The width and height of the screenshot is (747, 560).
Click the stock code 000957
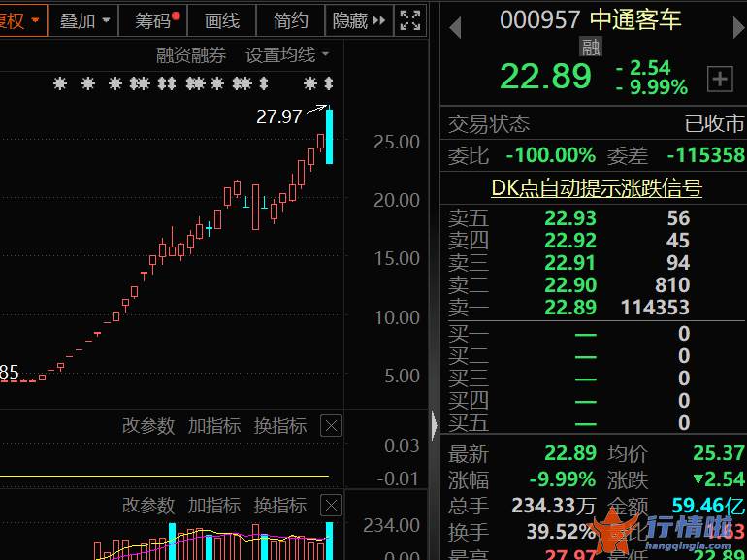[x=540, y=20]
